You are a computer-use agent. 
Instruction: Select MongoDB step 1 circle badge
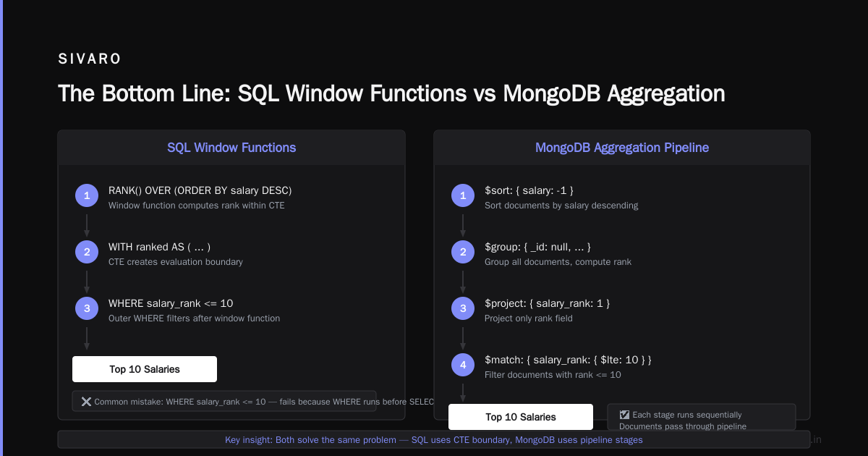click(x=463, y=195)
